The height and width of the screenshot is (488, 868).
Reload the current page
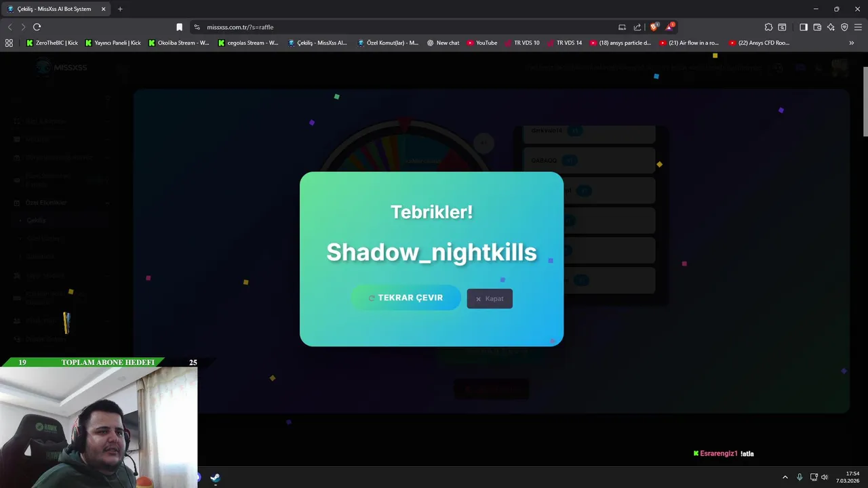pos(37,27)
